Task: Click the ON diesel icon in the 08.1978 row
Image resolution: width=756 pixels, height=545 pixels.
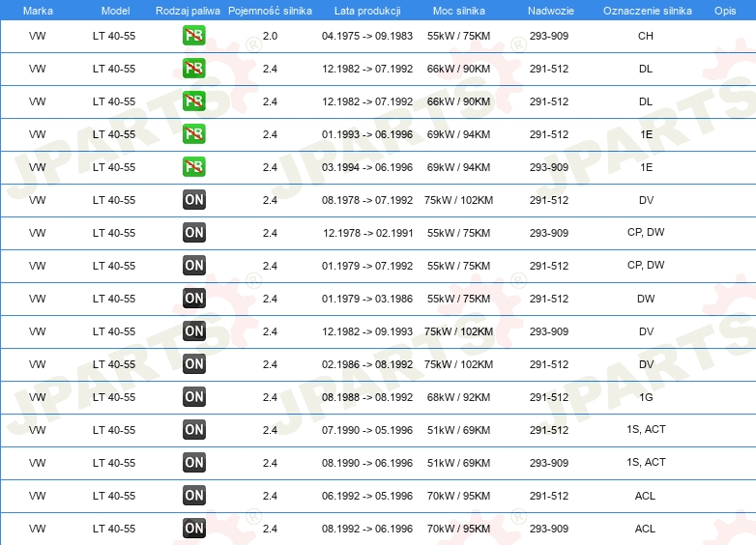Action: (x=193, y=199)
